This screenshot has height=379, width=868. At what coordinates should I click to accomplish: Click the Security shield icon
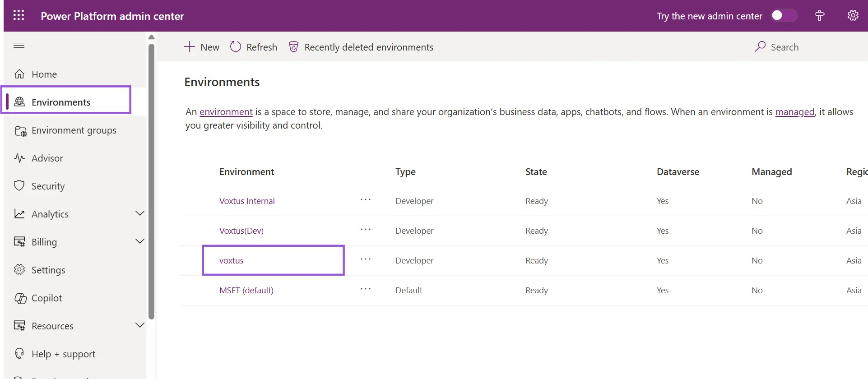19,186
